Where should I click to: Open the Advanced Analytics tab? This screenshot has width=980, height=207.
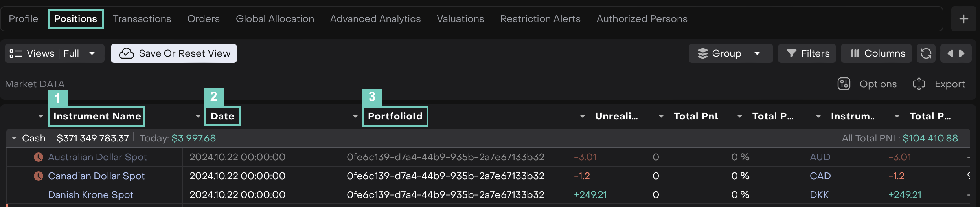click(x=375, y=19)
